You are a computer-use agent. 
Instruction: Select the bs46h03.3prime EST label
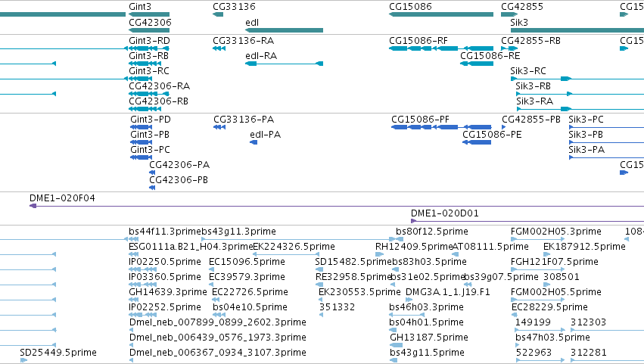[x=426, y=307]
